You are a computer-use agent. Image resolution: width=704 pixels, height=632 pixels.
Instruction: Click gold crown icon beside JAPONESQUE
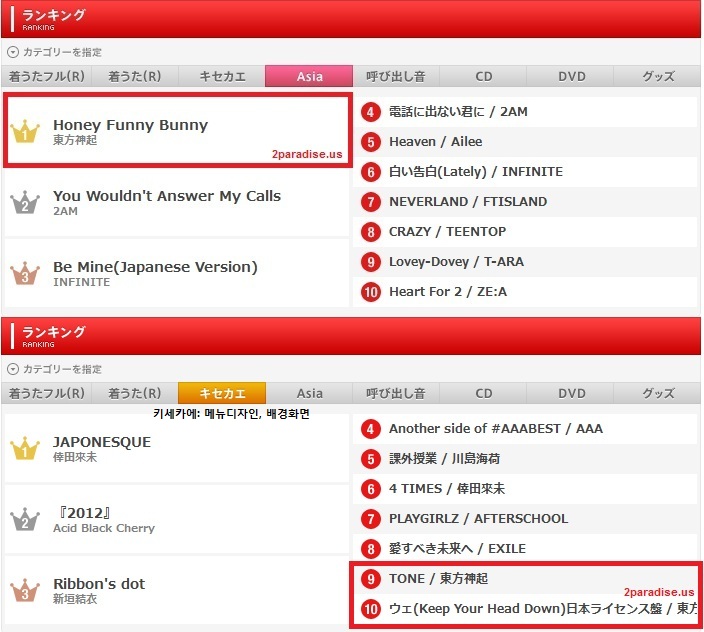tap(25, 448)
